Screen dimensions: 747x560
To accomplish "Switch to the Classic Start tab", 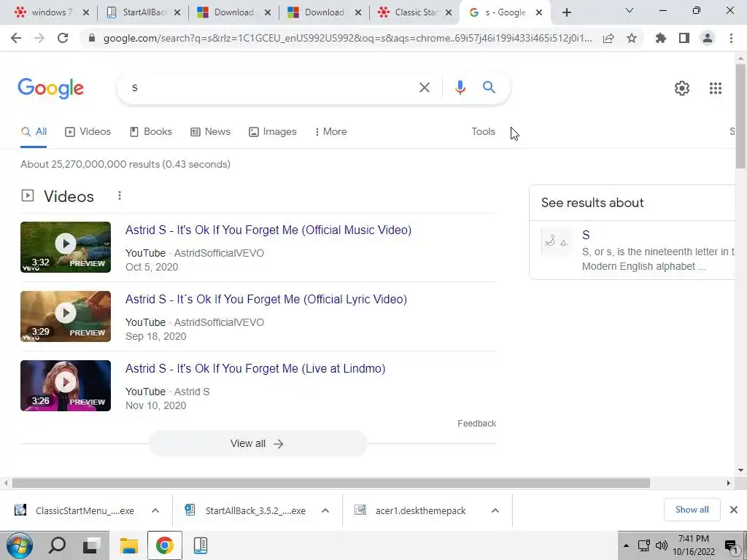I will coord(415,12).
